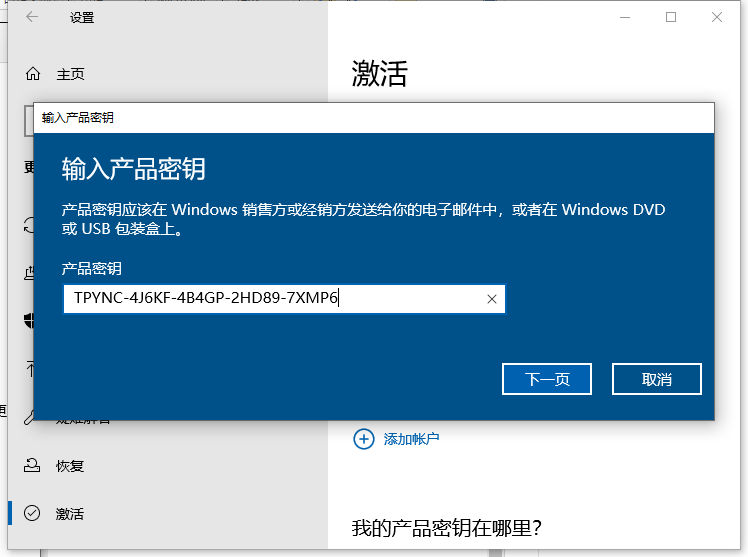
Task: Close the Settings window
Action: pyautogui.click(x=717, y=17)
